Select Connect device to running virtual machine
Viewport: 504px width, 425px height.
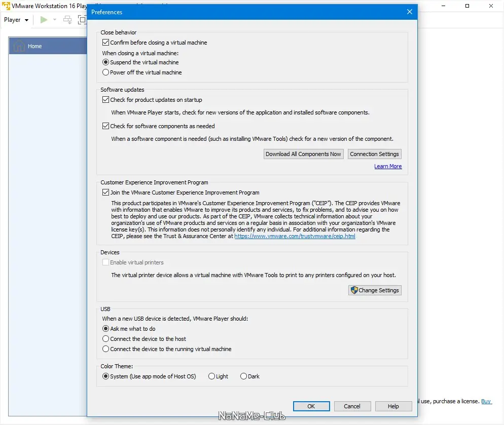tap(105, 349)
